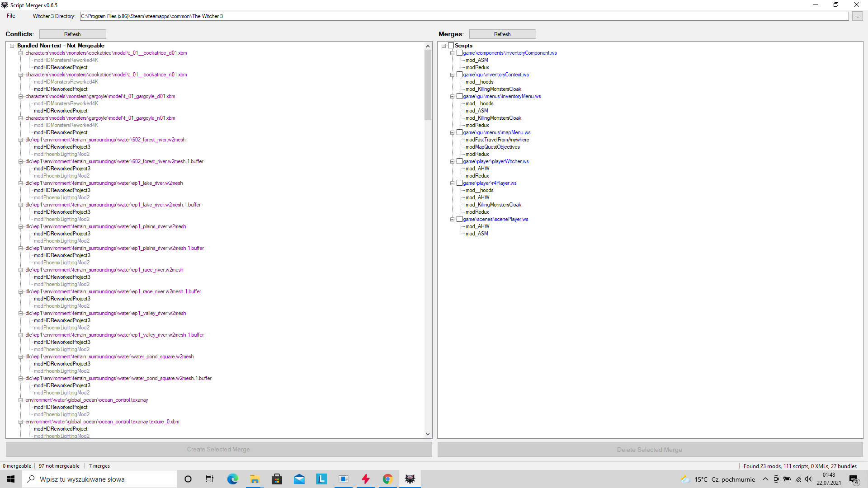Collapse the r4Player.ws merge node
868x488 pixels.
pos(452,183)
